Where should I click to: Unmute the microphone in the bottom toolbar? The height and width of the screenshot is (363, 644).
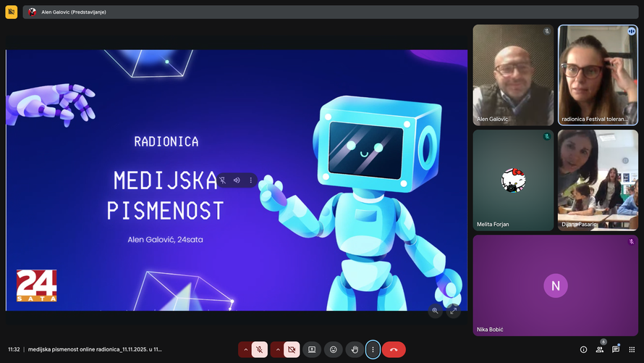[259, 349]
